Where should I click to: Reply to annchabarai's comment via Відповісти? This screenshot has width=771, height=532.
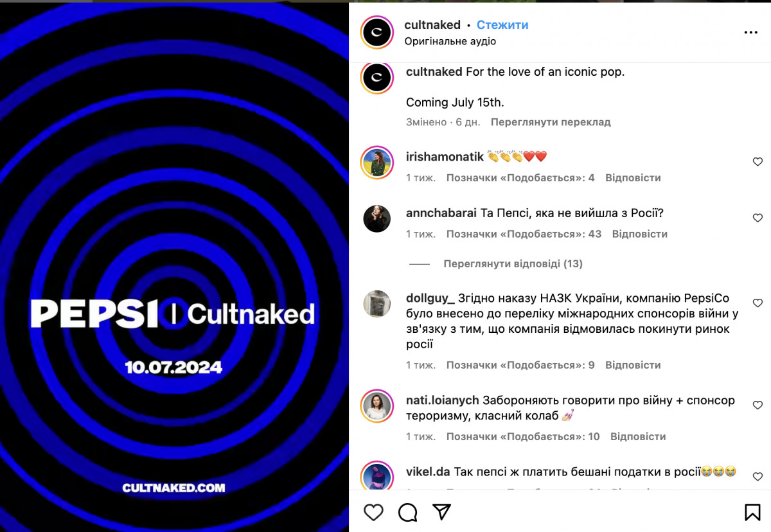pyautogui.click(x=639, y=234)
